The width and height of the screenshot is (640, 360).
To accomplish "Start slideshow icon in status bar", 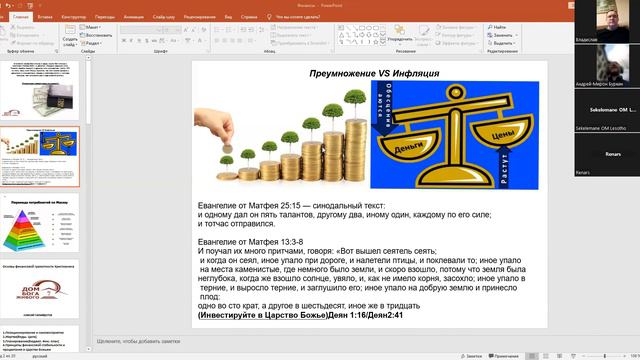I will coord(573,356).
